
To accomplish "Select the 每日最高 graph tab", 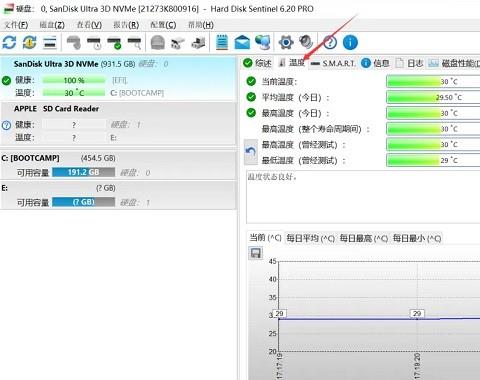I will pos(364,238).
